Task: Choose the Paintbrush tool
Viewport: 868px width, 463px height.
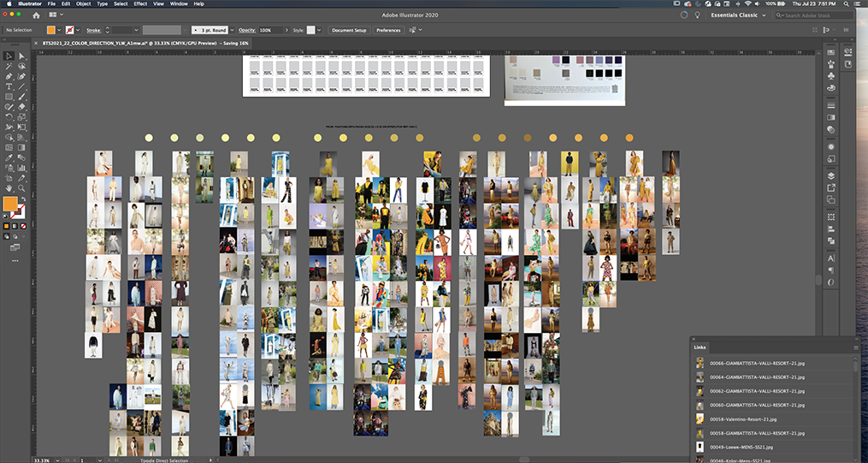Action: [21, 97]
